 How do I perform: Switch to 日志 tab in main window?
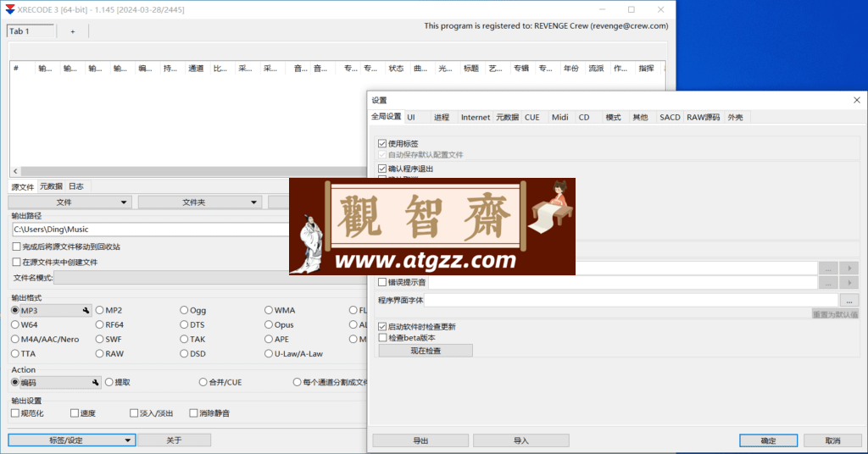coord(75,186)
